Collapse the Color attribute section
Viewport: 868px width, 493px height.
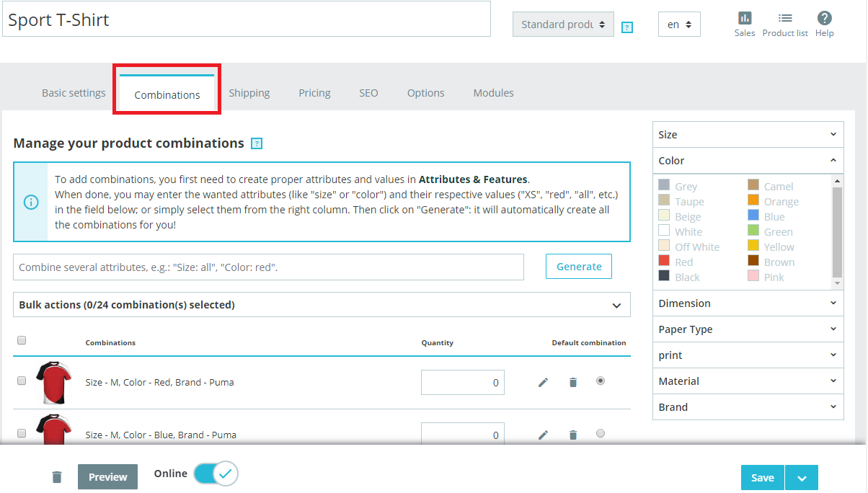(x=748, y=160)
